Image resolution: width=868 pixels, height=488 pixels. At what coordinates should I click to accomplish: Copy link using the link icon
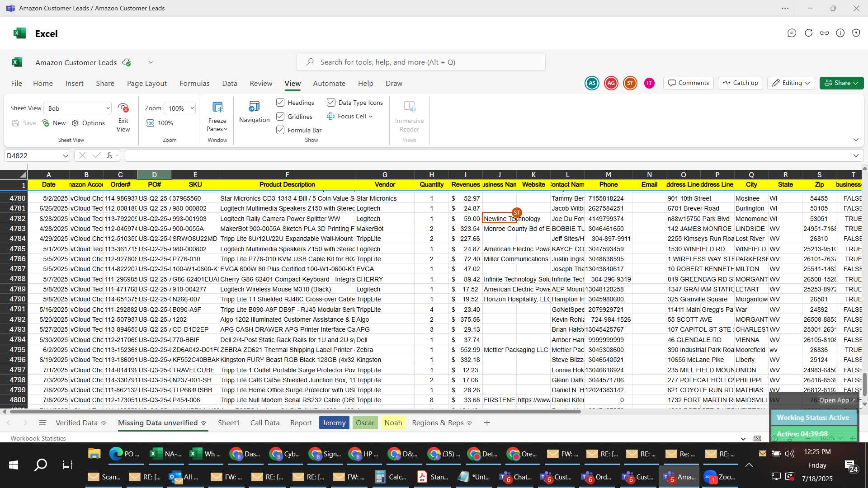coord(824,33)
